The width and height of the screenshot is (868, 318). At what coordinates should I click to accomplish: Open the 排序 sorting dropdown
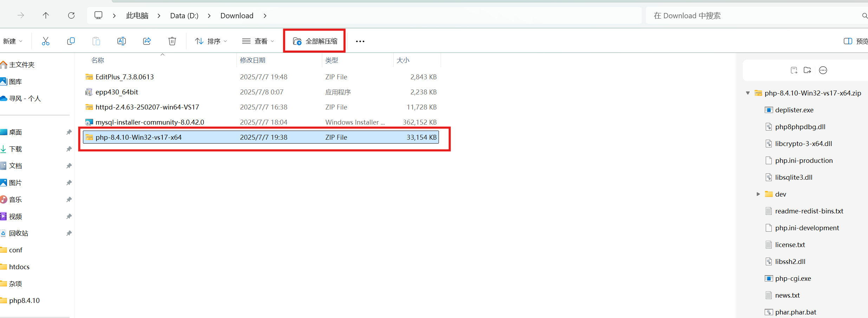tap(210, 41)
